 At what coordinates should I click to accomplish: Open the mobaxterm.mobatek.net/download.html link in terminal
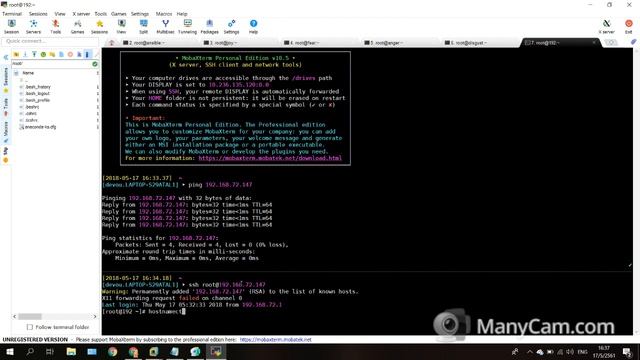coord(270,158)
